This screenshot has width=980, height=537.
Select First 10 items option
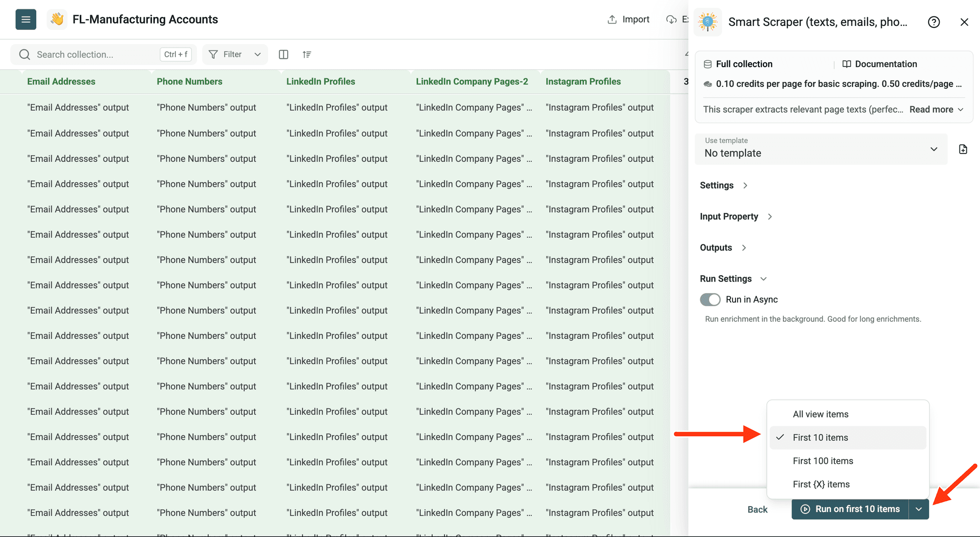pyautogui.click(x=848, y=437)
